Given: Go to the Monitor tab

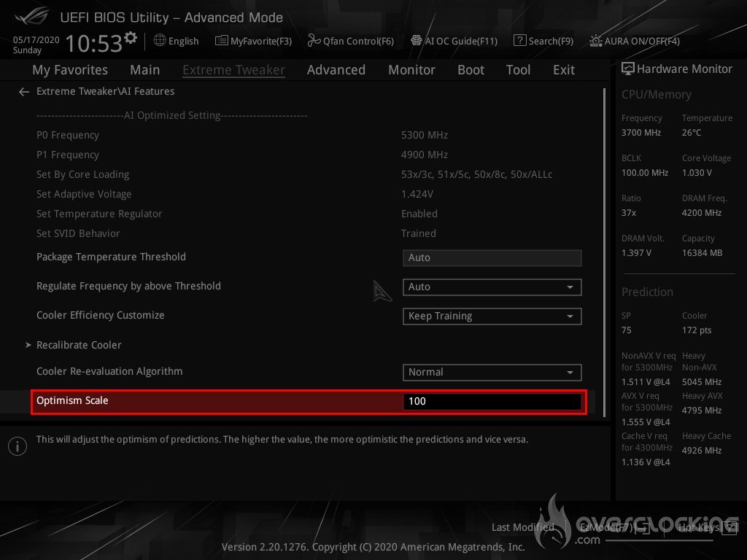Looking at the screenshot, I should point(411,70).
